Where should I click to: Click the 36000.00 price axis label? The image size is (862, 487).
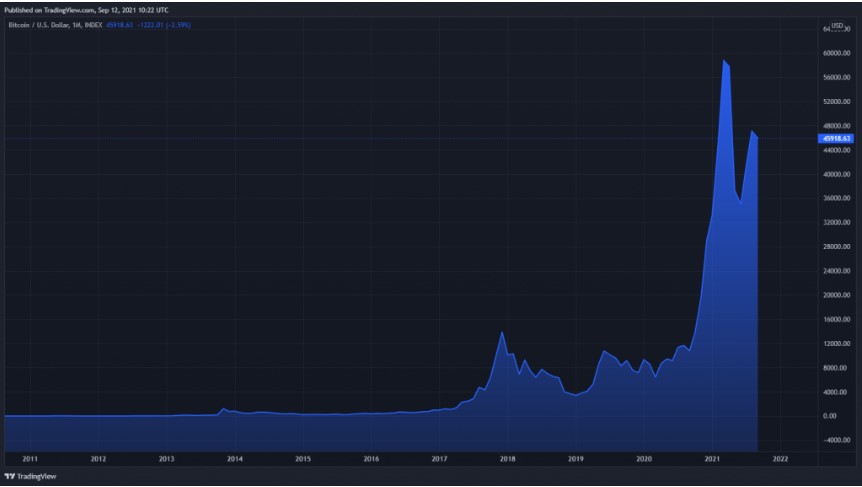tap(836, 198)
